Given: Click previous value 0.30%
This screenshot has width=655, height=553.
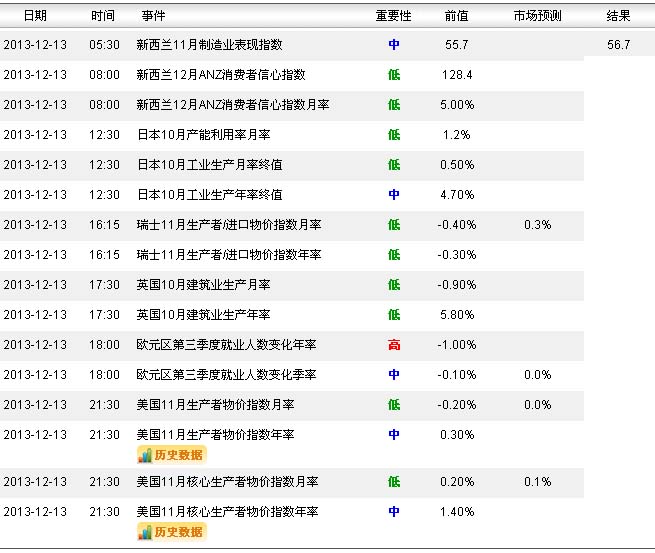Looking at the screenshot, I should (457, 435).
